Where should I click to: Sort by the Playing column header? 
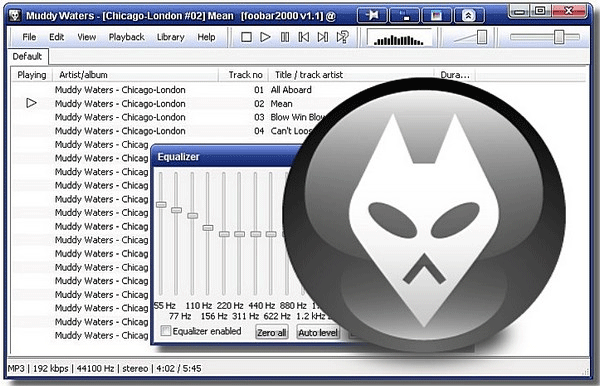tap(32, 75)
